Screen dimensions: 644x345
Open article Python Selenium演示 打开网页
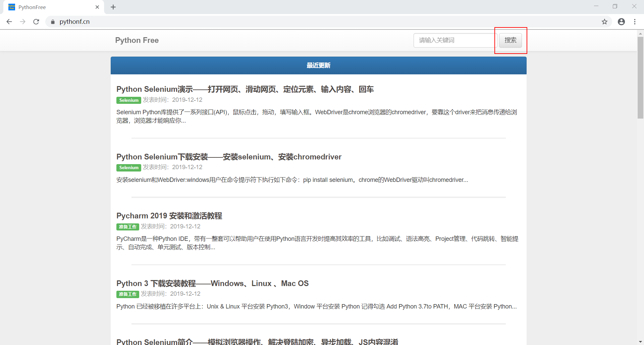pos(245,89)
